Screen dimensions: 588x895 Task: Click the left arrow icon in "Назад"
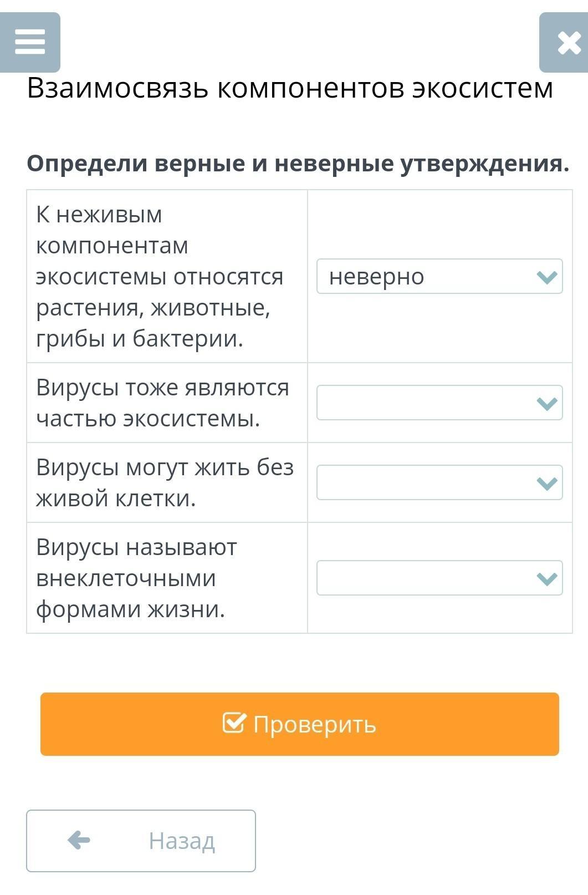coord(79,840)
